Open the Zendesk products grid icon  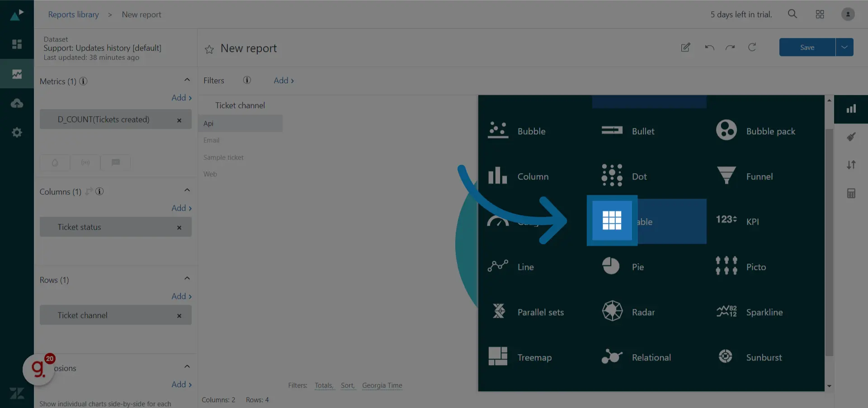pyautogui.click(x=820, y=14)
